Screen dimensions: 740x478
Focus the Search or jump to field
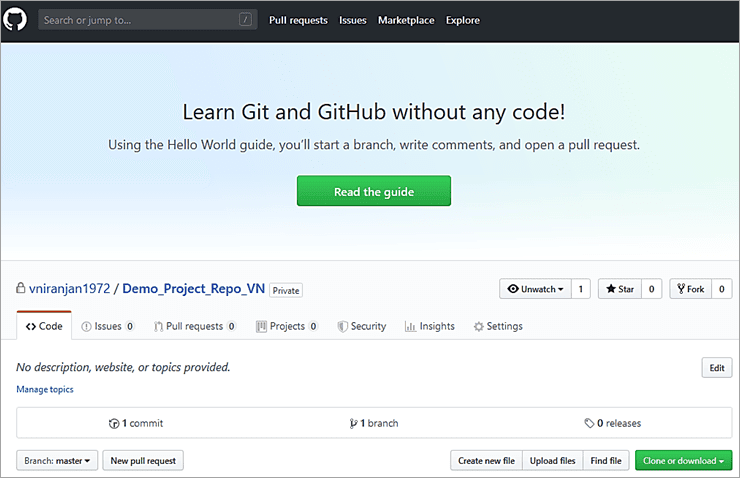pos(148,20)
